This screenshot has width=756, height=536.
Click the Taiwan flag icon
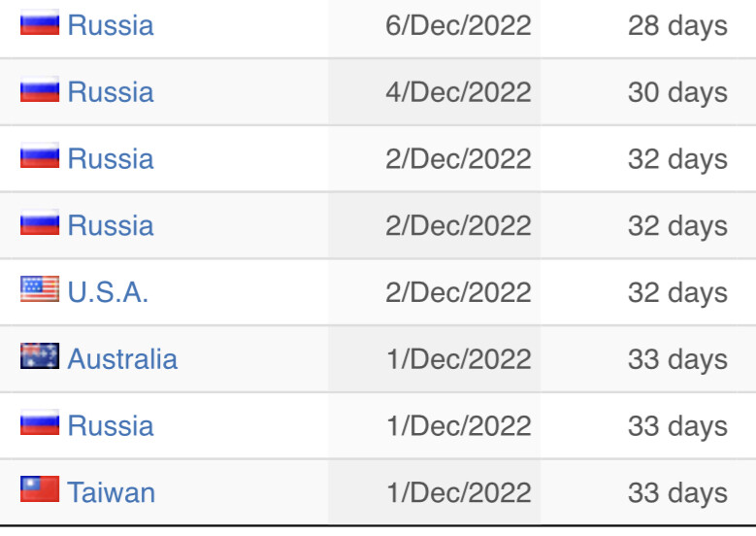40,489
